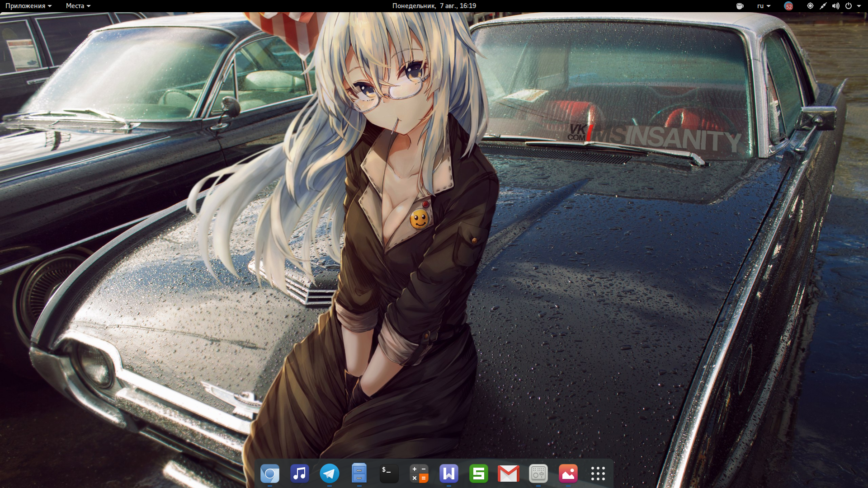868x488 pixels.
Task: Open the Приложения applications menu
Action: point(28,6)
